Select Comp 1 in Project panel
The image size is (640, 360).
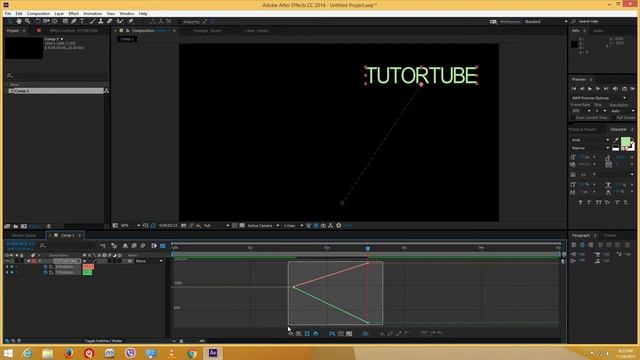point(56,91)
